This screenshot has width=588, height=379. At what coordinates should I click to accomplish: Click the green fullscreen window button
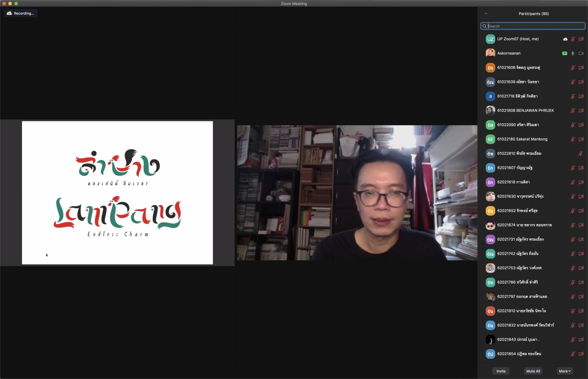click(x=16, y=3)
